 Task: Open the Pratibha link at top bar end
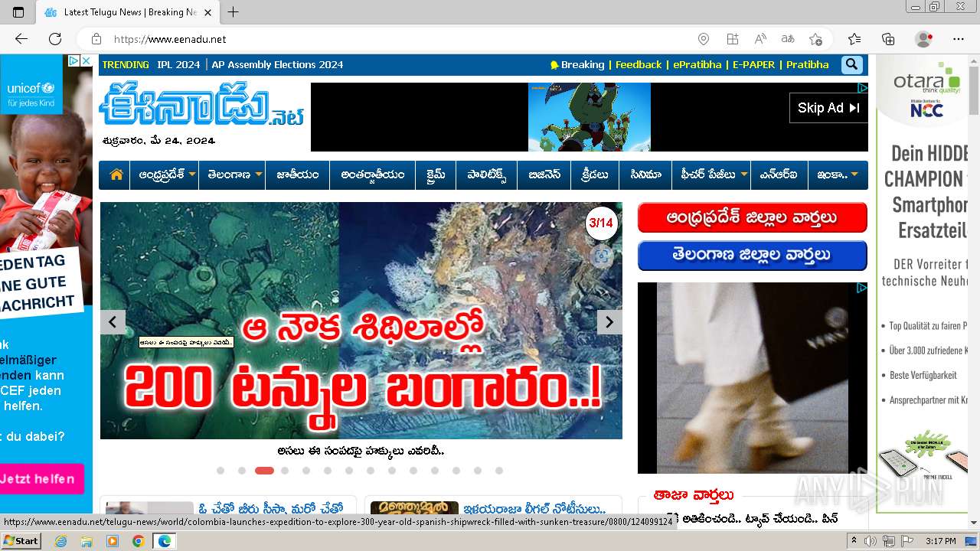(807, 65)
